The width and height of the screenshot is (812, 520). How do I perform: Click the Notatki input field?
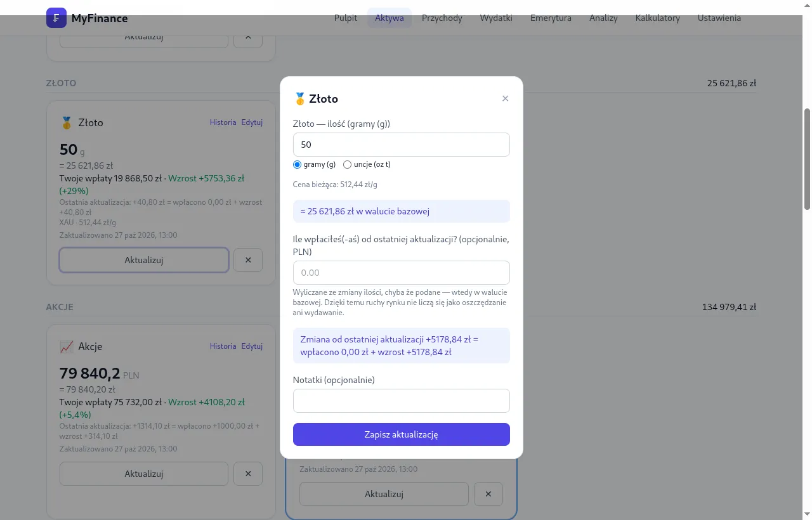click(x=402, y=401)
